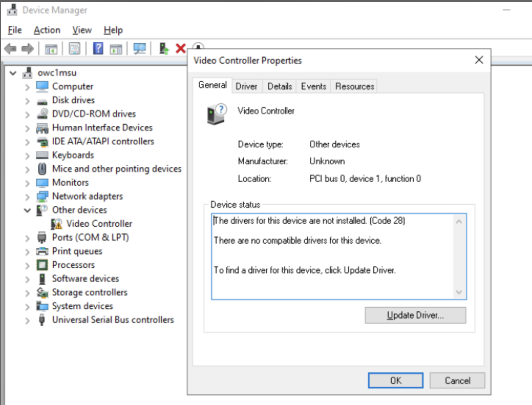Expand the Computer category chevron

pyautogui.click(x=27, y=87)
